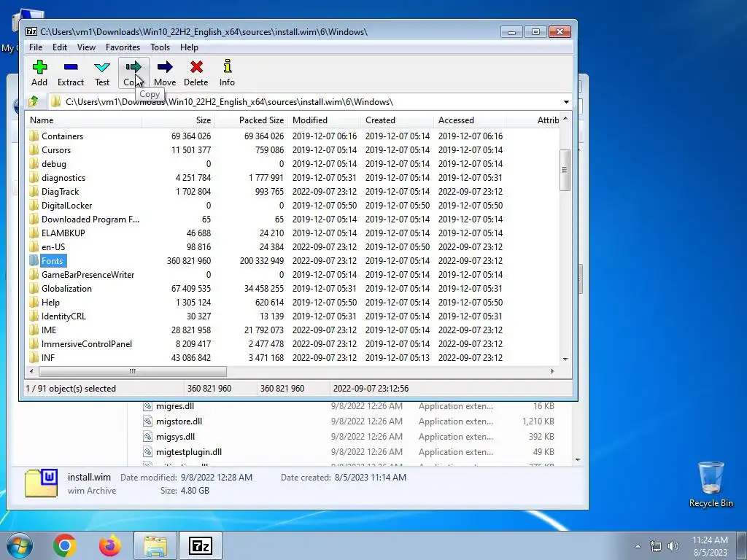Go up one folder level icon
The height and width of the screenshot is (560, 747).
pos(34,101)
